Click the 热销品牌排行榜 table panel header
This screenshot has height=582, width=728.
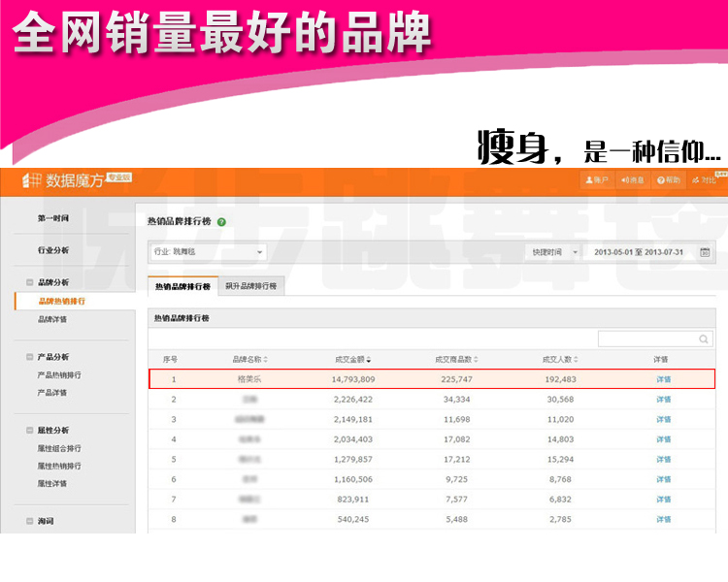coord(432,318)
